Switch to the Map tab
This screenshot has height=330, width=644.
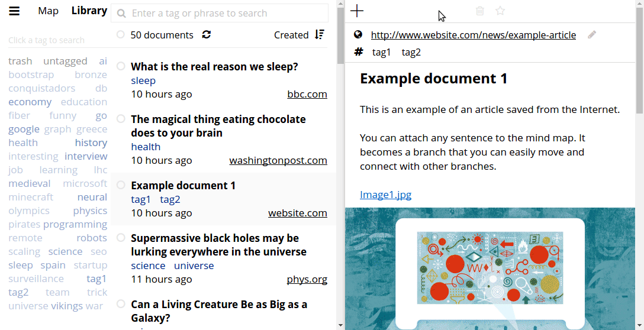pyautogui.click(x=48, y=11)
